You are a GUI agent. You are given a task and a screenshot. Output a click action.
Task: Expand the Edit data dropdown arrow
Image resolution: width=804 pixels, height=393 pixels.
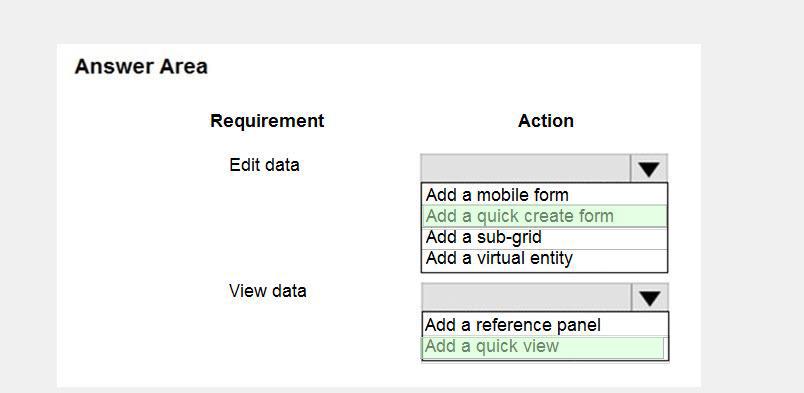649,168
